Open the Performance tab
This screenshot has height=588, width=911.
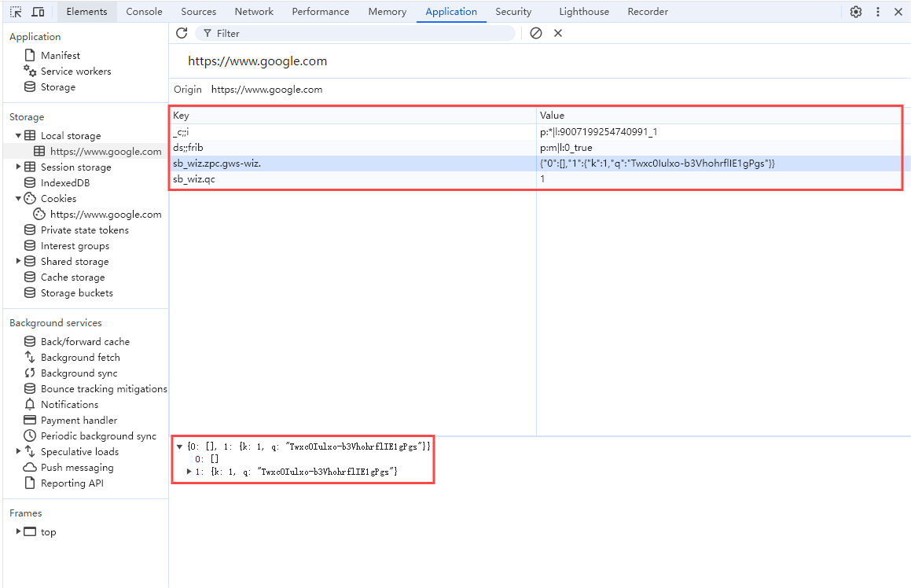coord(321,12)
